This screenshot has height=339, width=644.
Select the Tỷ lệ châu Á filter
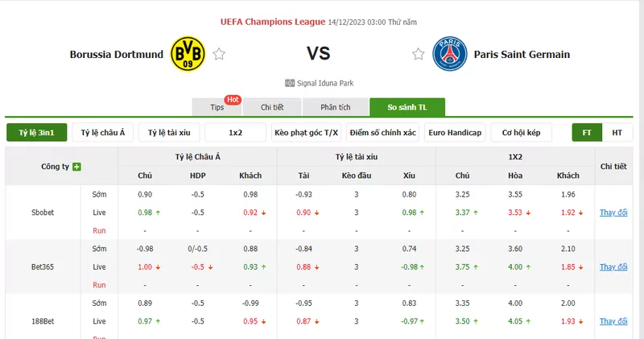[x=103, y=133]
